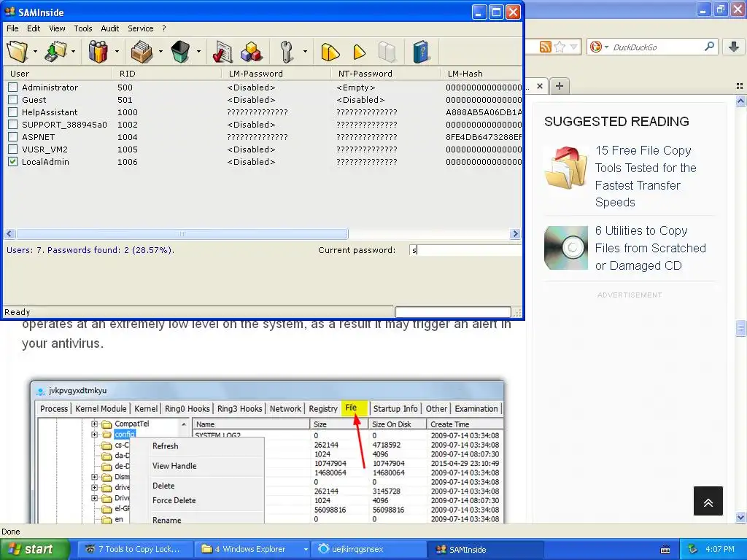747x560 pixels.
Task: Click the users group toolbar icon
Action: pos(98,52)
